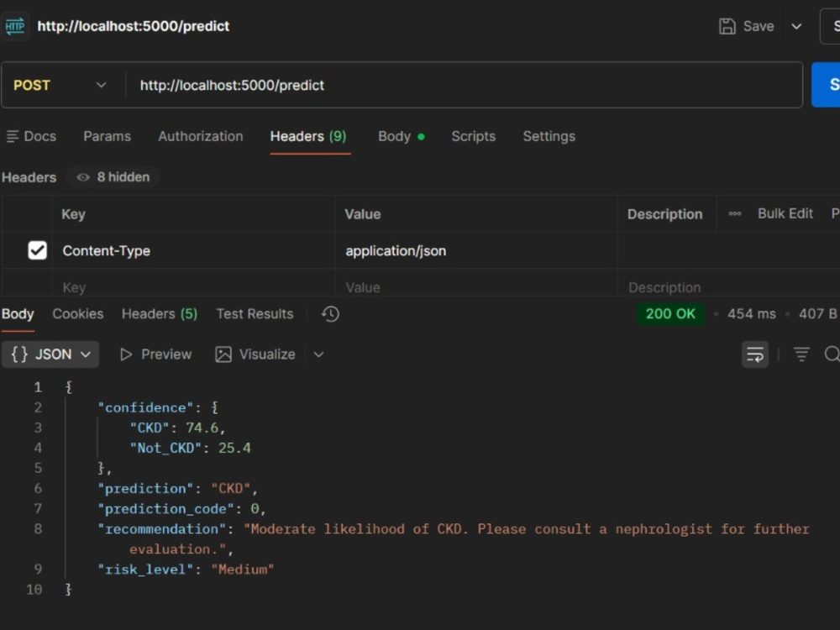Viewport: 840px width, 630px height.
Task: Click the HTTP request icon
Action: point(15,26)
